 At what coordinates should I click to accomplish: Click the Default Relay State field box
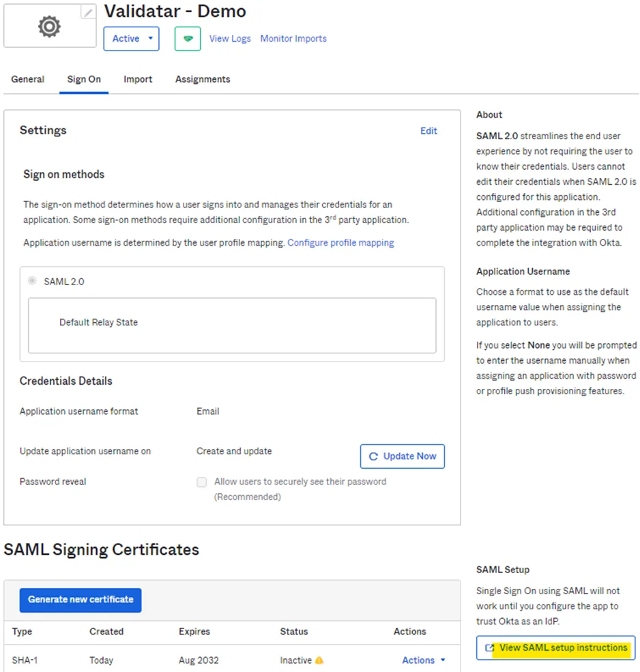coord(233,325)
